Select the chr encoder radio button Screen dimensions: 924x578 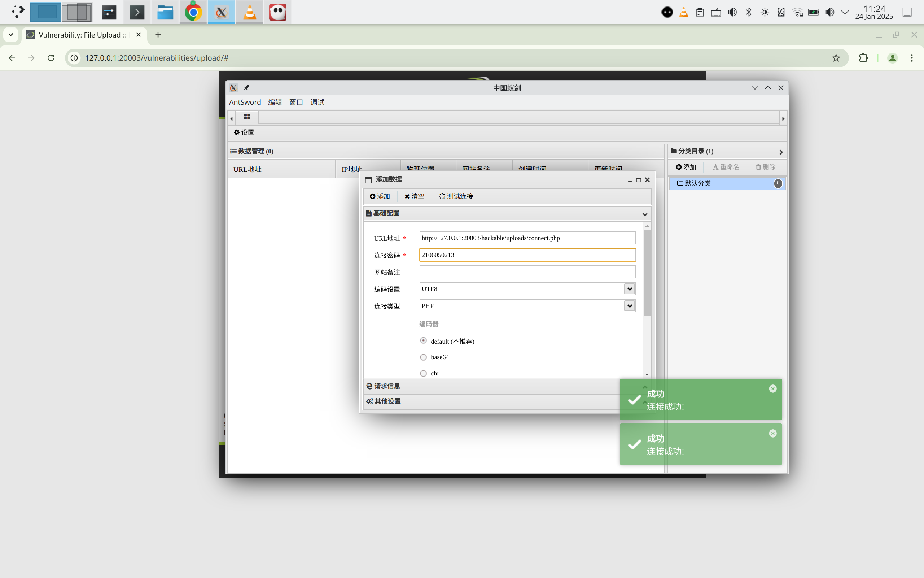(423, 374)
